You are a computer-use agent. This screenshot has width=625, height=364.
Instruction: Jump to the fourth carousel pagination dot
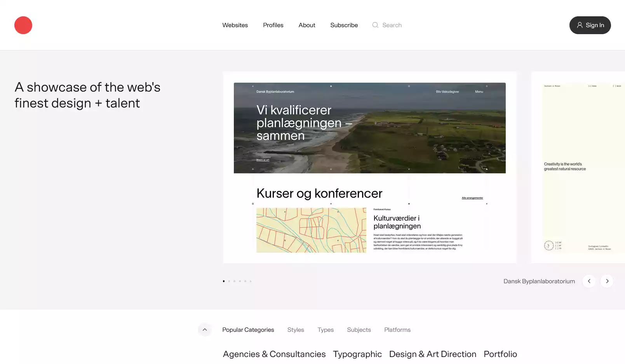point(240,281)
